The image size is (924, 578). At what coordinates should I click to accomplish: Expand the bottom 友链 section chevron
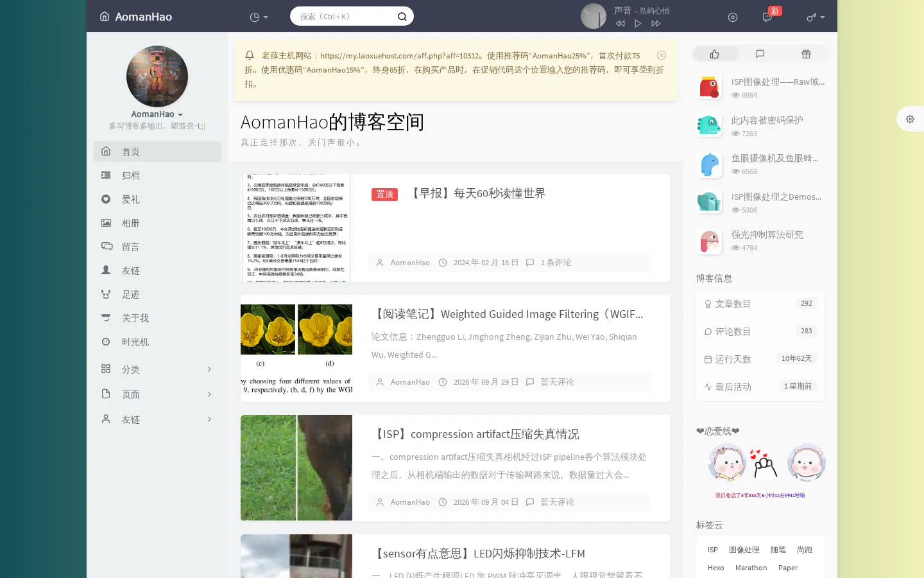(x=209, y=419)
